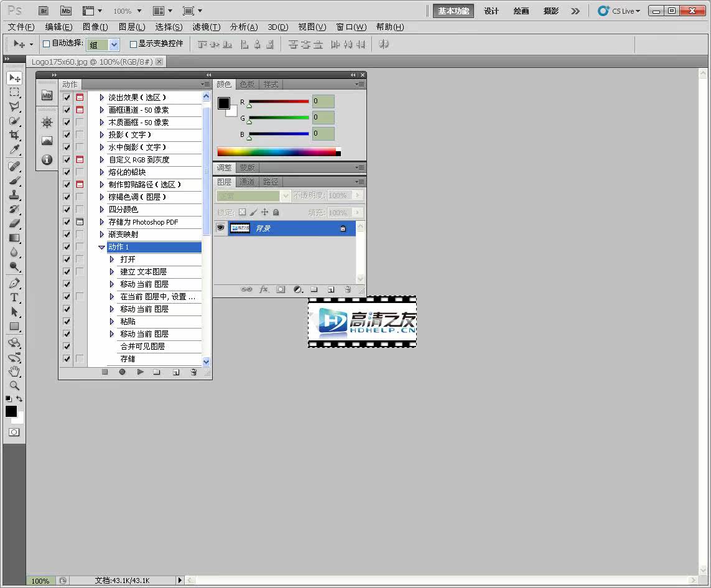Image resolution: width=711 pixels, height=588 pixels.
Task: Hide the 背景 layer with eye icon
Action: [x=220, y=228]
